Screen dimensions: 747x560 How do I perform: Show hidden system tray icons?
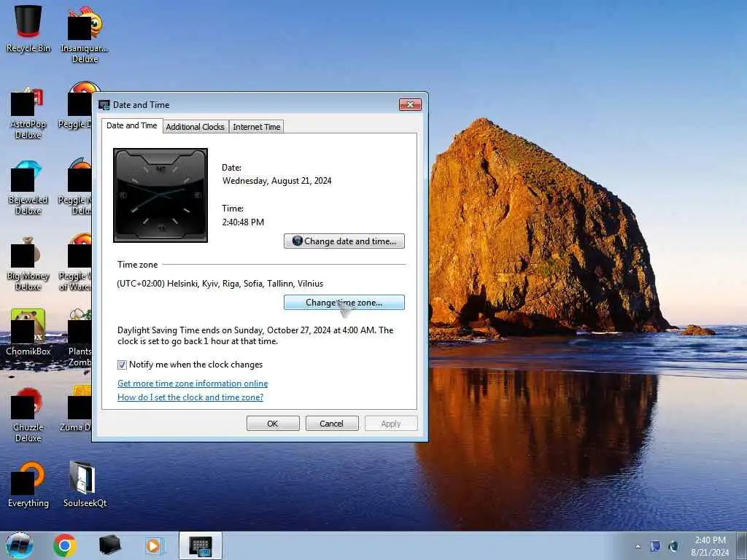tap(638, 546)
